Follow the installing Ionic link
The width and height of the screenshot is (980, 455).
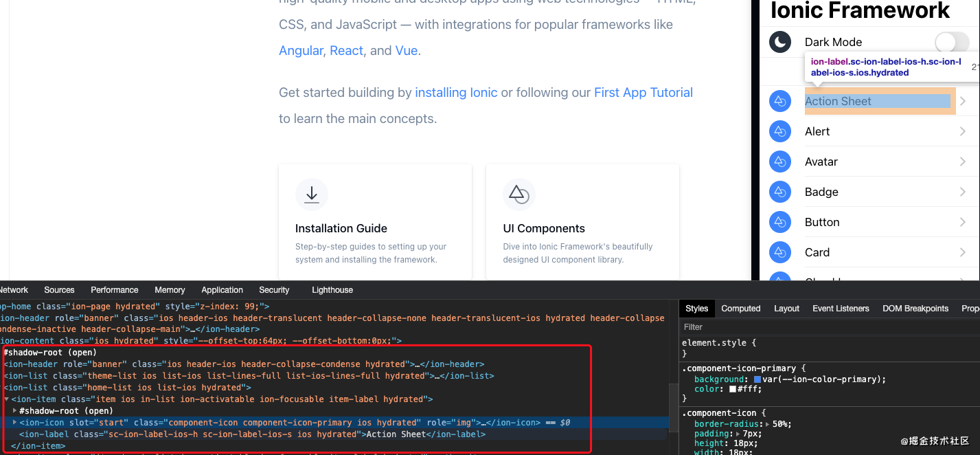click(456, 93)
